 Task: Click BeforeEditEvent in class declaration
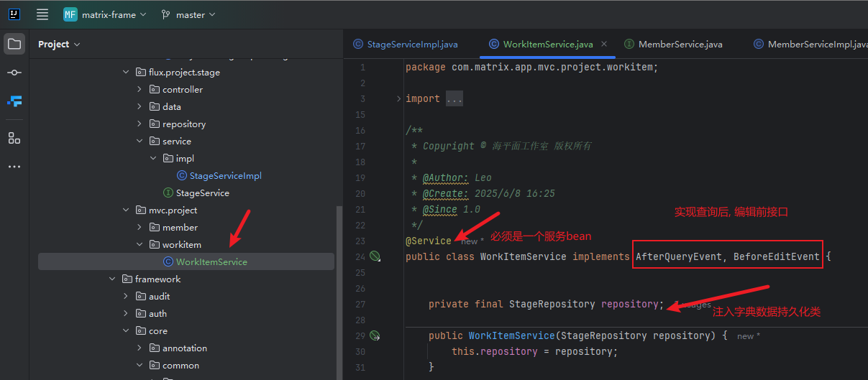pyautogui.click(x=777, y=256)
